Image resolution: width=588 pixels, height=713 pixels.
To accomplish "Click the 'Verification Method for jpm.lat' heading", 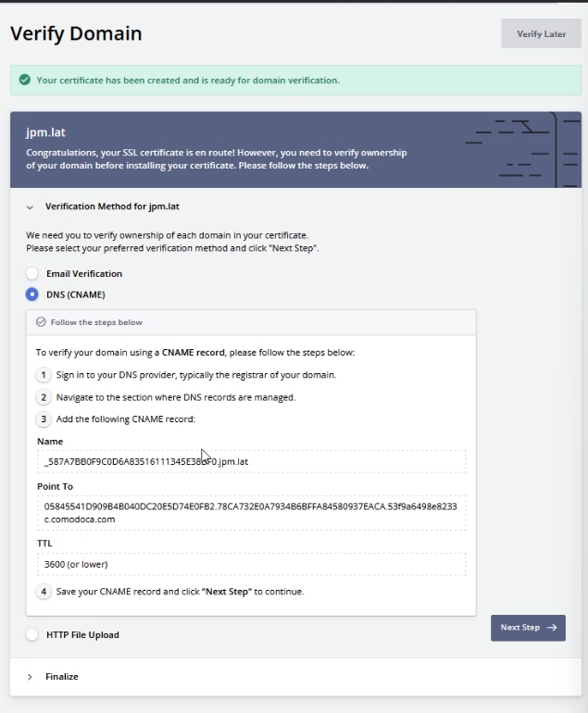I will 105,207.
